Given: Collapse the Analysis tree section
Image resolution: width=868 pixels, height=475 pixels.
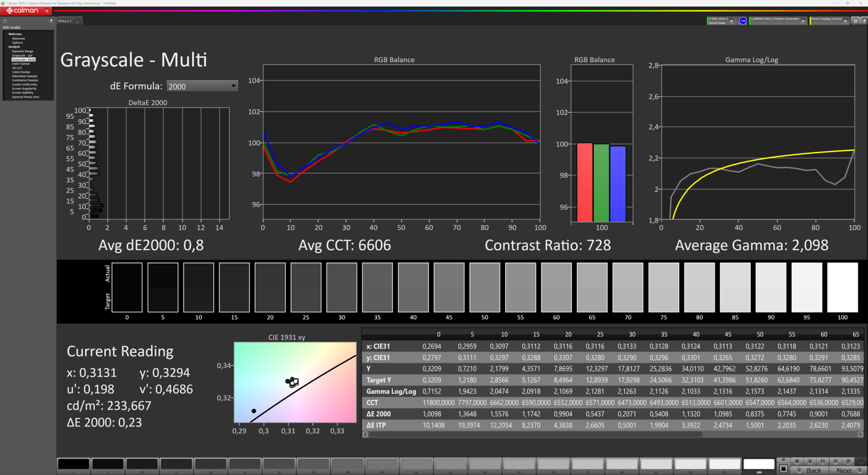Looking at the screenshot, I should coord(6,47).
